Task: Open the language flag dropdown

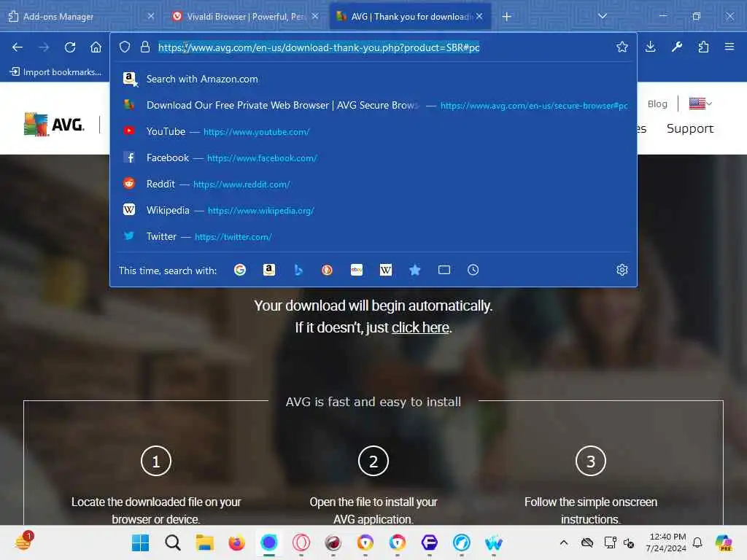Action: click(700, 104)
